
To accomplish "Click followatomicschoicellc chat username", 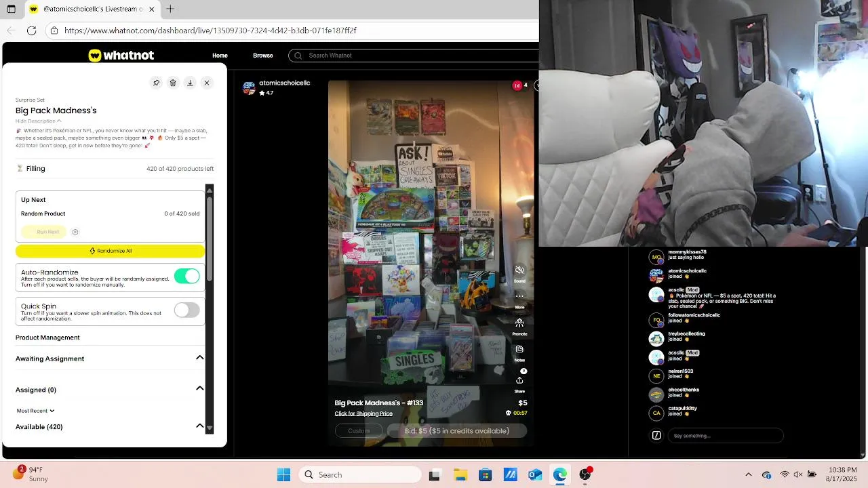I will click(694, 315).
